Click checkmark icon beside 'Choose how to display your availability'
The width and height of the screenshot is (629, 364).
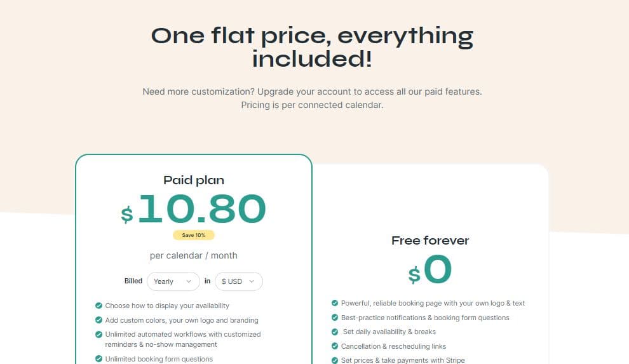click(98, 306)
